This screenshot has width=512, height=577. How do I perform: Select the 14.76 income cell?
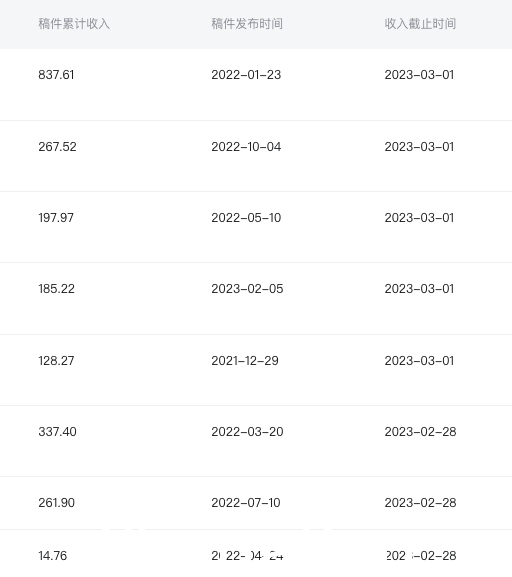(x=53, y=556)
